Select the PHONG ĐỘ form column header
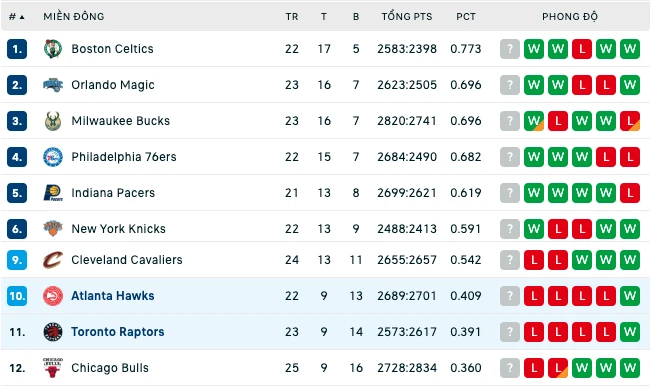Viewport: 652px width, 387px height. [x=570, y=17]
